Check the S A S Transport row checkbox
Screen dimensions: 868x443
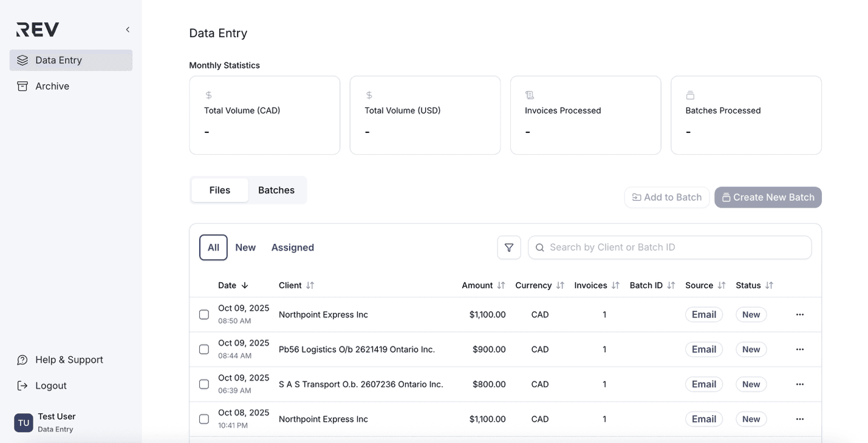tap(204, 384)
